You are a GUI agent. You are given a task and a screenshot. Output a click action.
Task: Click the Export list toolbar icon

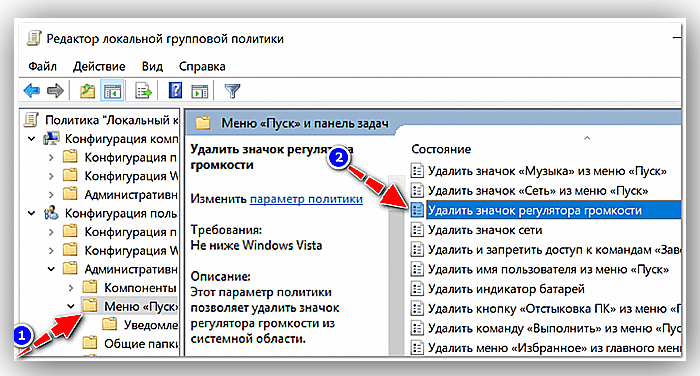[144, 91]
